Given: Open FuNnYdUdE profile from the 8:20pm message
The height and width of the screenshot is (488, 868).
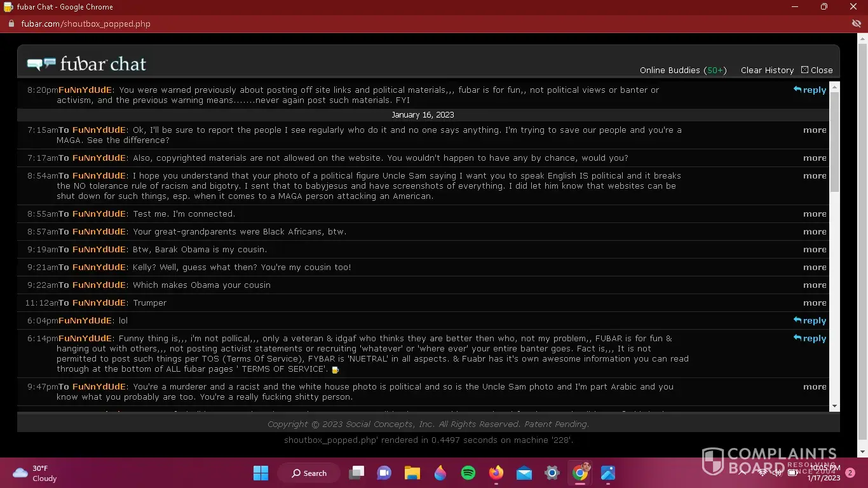Looking at the screenshot, I should click(85, 90).
